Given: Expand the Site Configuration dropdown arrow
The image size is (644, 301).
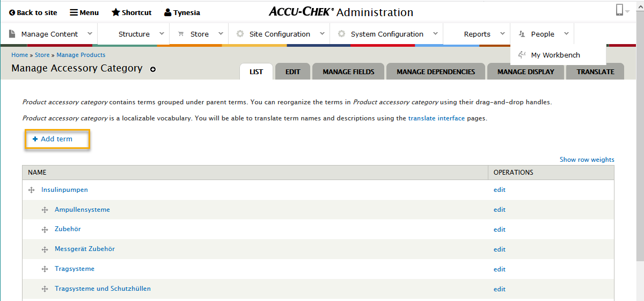Looking at the screenshot, I should [x=322, y=33].
